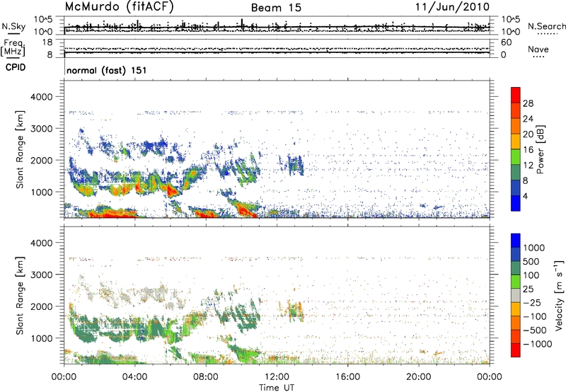
Task: Pick the bright blue segment below 4 dB
Action: (516, 203)
